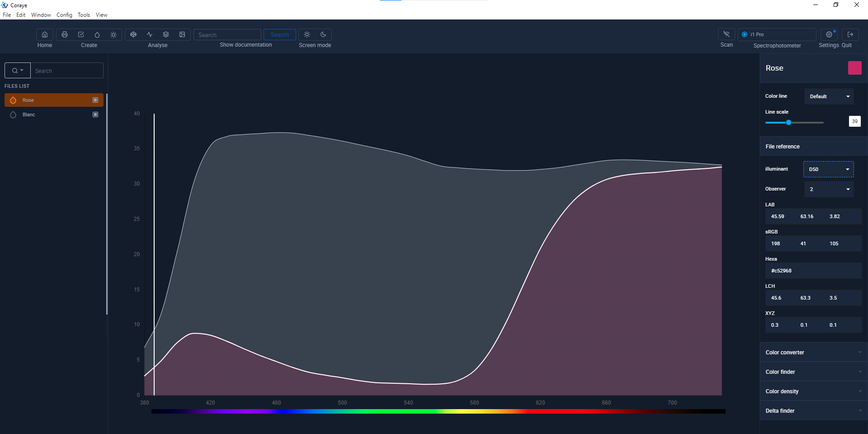The image size is (868, 434).
Task: Click the white vertical marker line in graph
Action: (154, 254)
